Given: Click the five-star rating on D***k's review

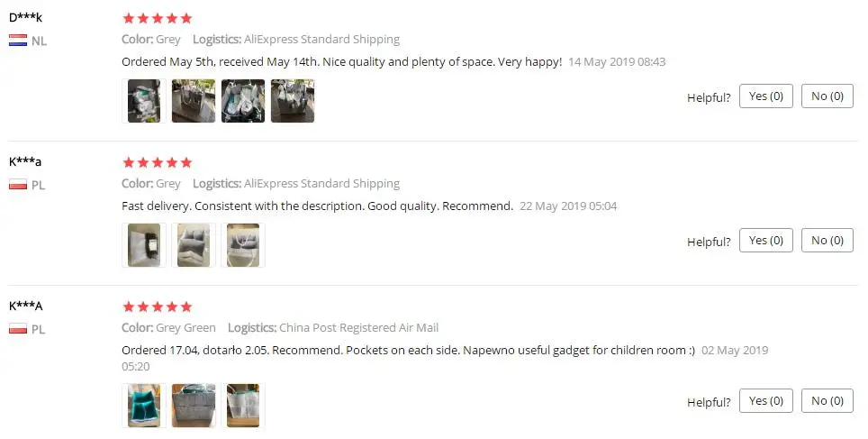Looking at the screenshot, I should pos(157,18).
